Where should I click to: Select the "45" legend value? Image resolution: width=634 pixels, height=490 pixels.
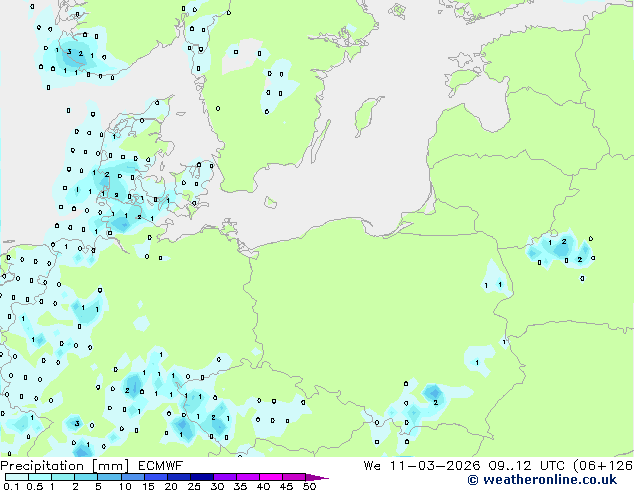point(286,486)
